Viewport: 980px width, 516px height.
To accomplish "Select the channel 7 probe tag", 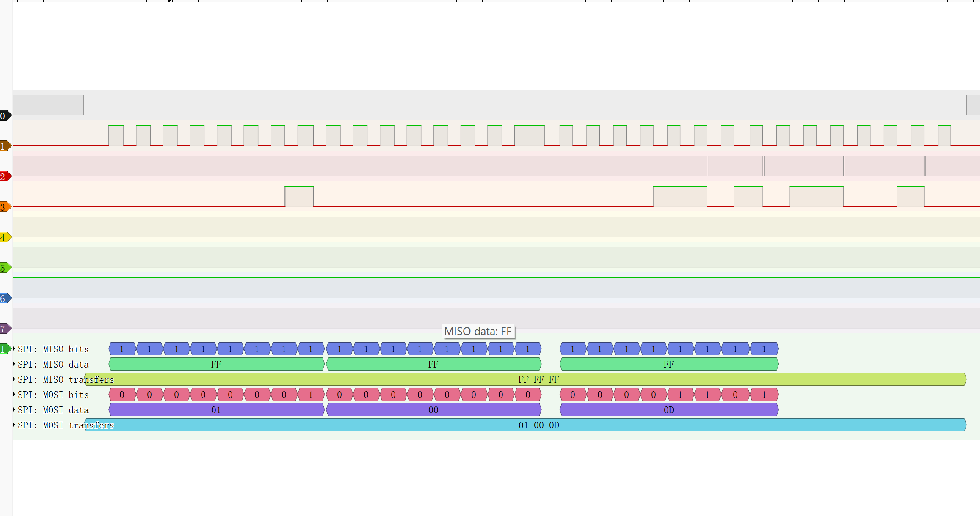I will click(4, 328).
